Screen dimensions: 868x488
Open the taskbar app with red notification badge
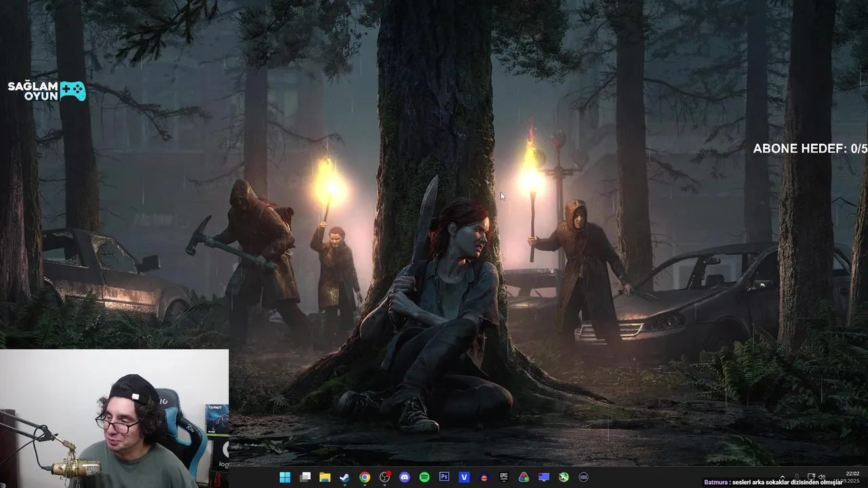[385, 477]
